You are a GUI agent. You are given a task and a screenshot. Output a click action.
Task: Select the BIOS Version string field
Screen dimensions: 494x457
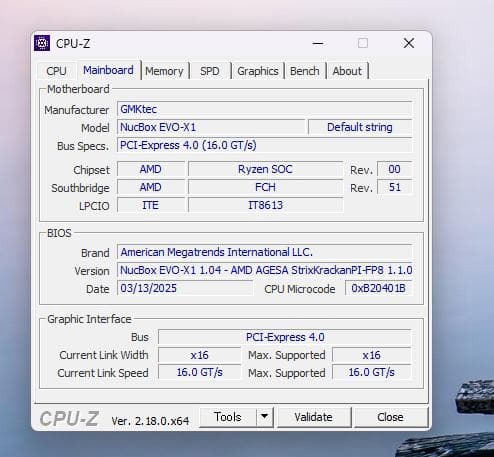[265, 270]
